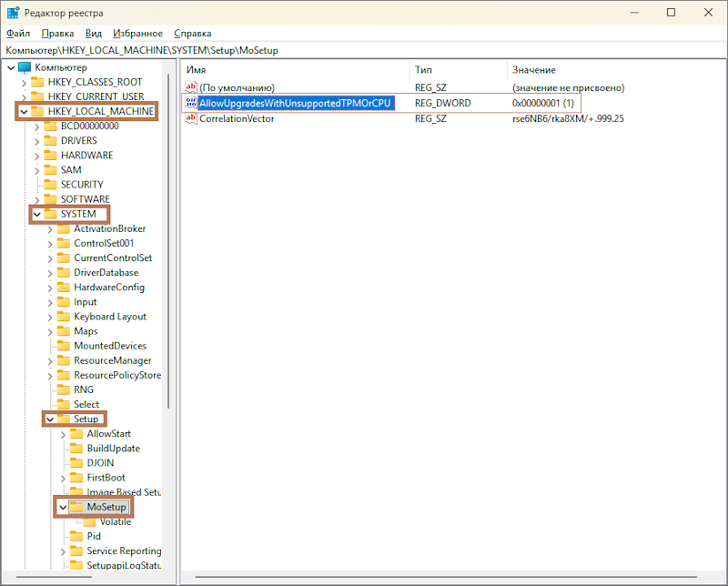Viewport: 728px width, 586px height.
Task: Click the Volatile subfolder icon
Action: tap(89, 521)
